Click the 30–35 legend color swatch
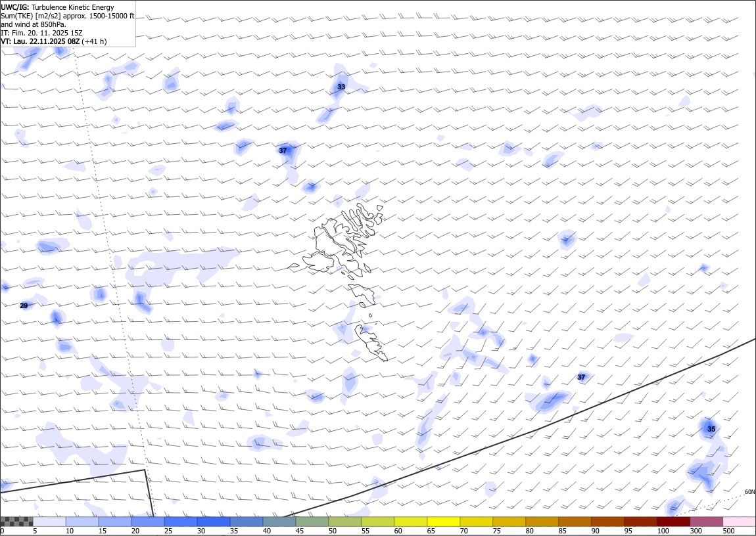This screenshot has height=536, width=756. coord(214,522)
